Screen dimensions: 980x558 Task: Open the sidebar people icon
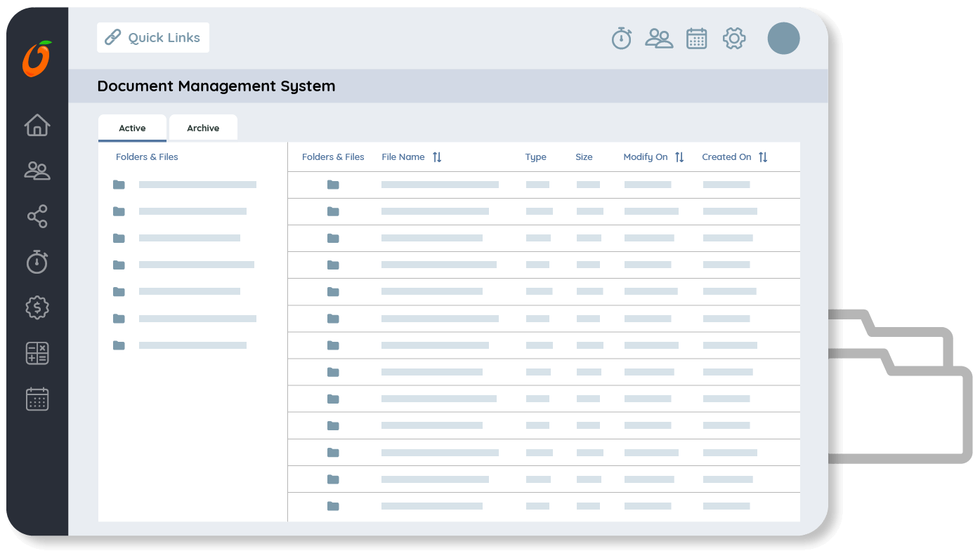(37, 171)
